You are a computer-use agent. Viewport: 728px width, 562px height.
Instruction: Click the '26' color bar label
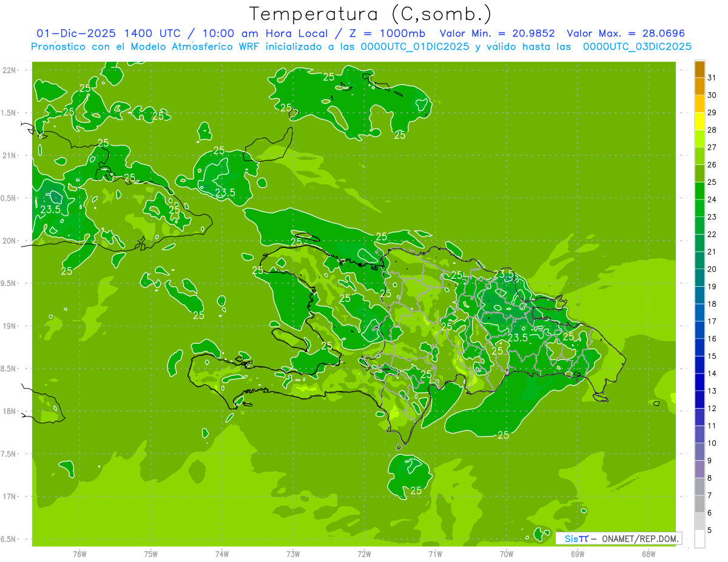[712, 165]
